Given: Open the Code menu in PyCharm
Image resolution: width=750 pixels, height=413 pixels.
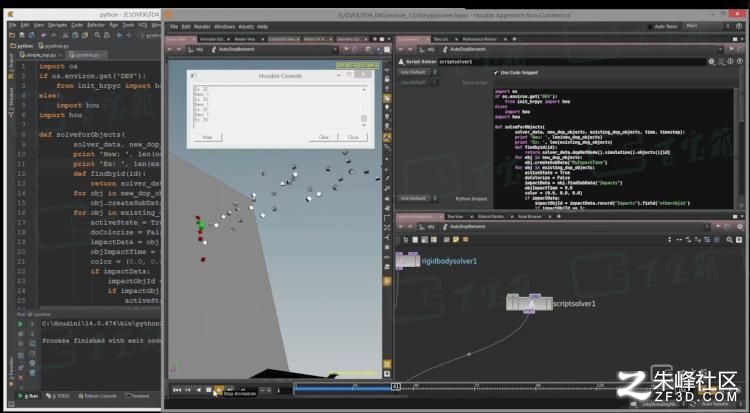Looking at the screenshot, I should click(x=77, y=25).
